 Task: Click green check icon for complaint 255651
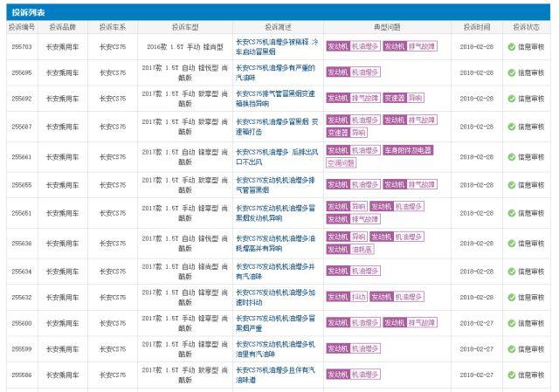[513, 213]
